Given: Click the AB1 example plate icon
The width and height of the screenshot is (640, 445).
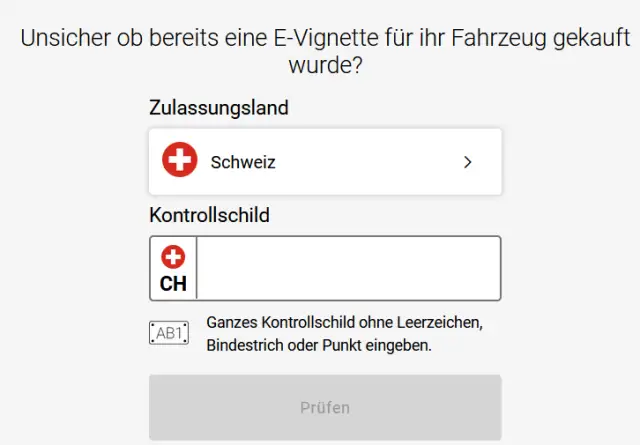Looking at the screenshot, I should tap(168, 334).
